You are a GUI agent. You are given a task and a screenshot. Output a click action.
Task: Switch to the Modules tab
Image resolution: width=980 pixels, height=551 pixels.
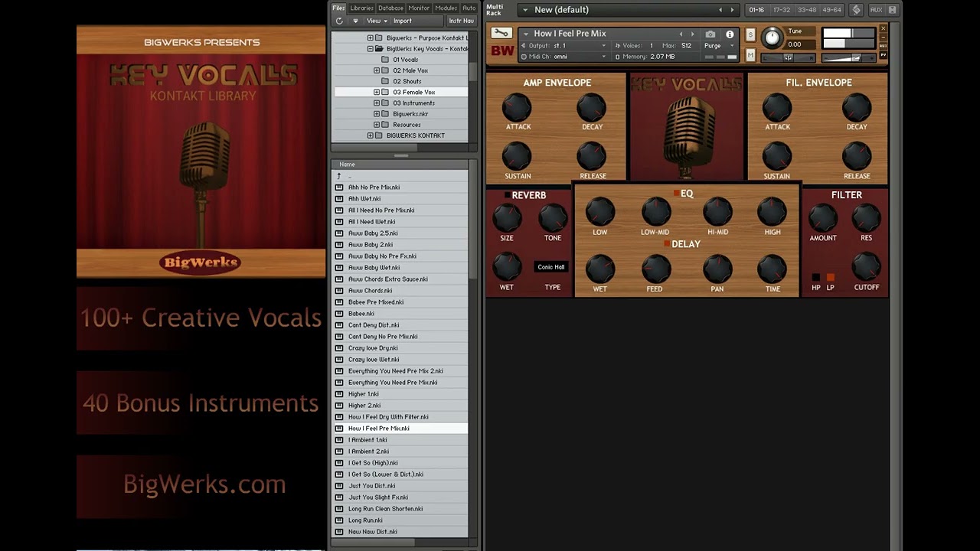coord(446,8)
